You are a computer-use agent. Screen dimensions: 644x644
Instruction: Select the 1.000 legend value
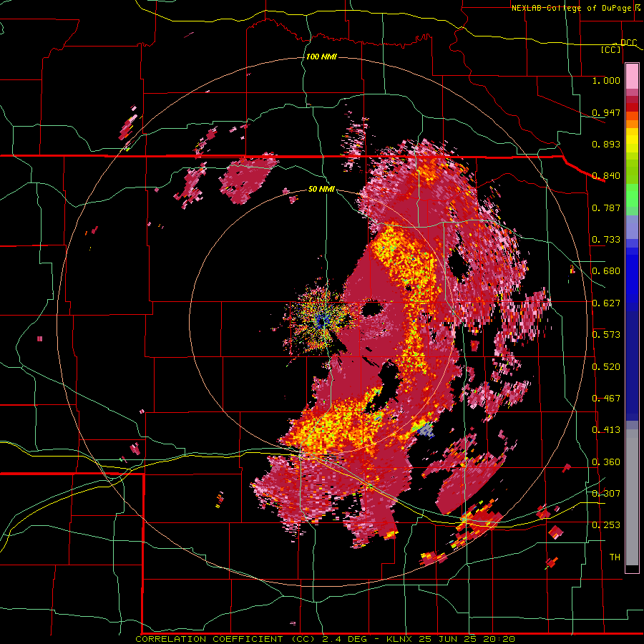coord(606,80)
